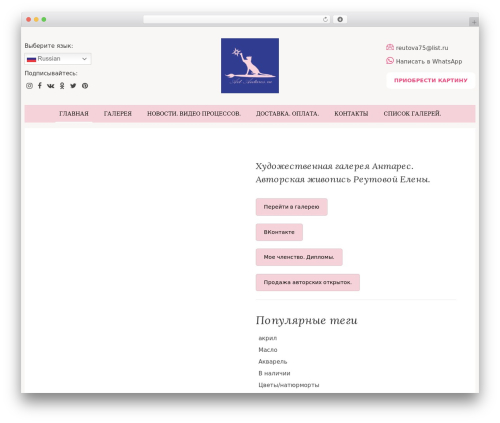Select the Масло tag
Image resolution: width=500 pixels, height=423 pixels.
(x=268, y=350)
